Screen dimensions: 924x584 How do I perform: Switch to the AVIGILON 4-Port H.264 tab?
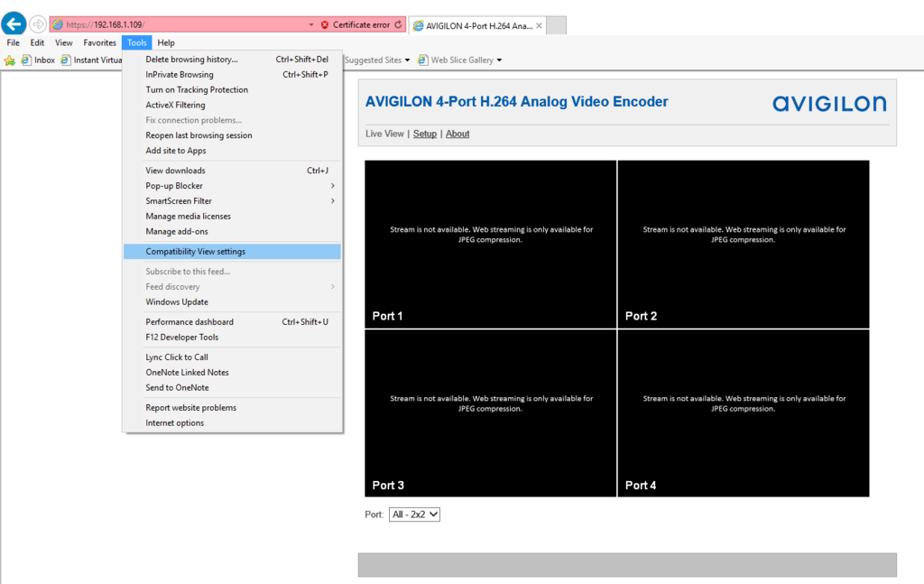tap(477, 26)
